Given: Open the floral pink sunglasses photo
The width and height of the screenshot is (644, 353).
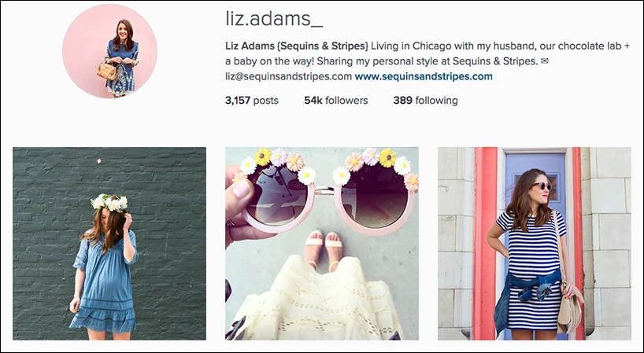Looking at the screenshot, I should click(x=322, y=244).
